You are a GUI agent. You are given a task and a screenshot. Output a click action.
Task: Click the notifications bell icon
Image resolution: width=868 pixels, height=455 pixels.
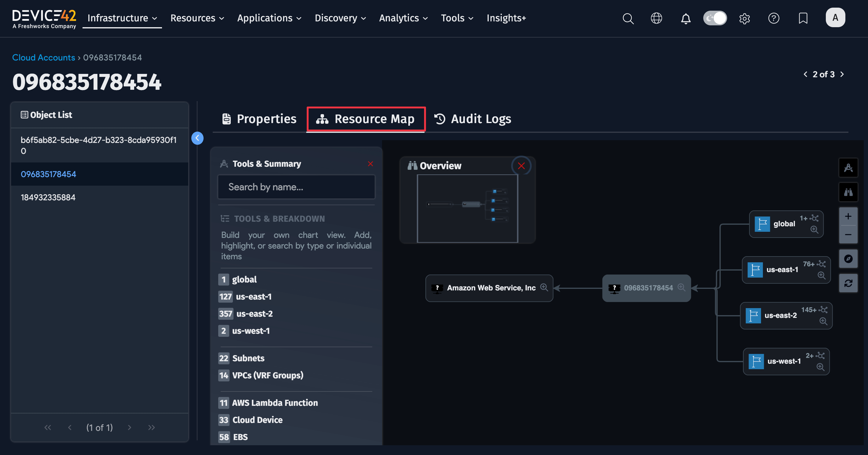685,18
